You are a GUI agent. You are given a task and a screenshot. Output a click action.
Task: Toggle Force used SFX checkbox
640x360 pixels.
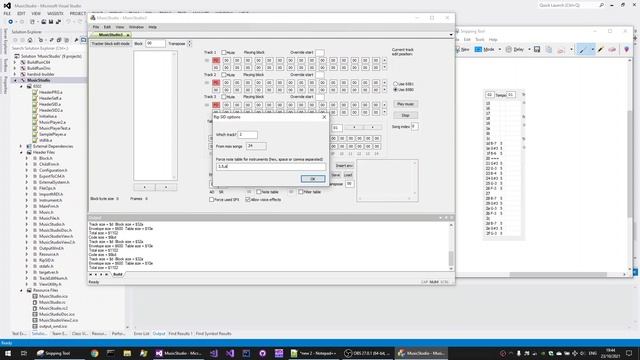click(211, 200)
